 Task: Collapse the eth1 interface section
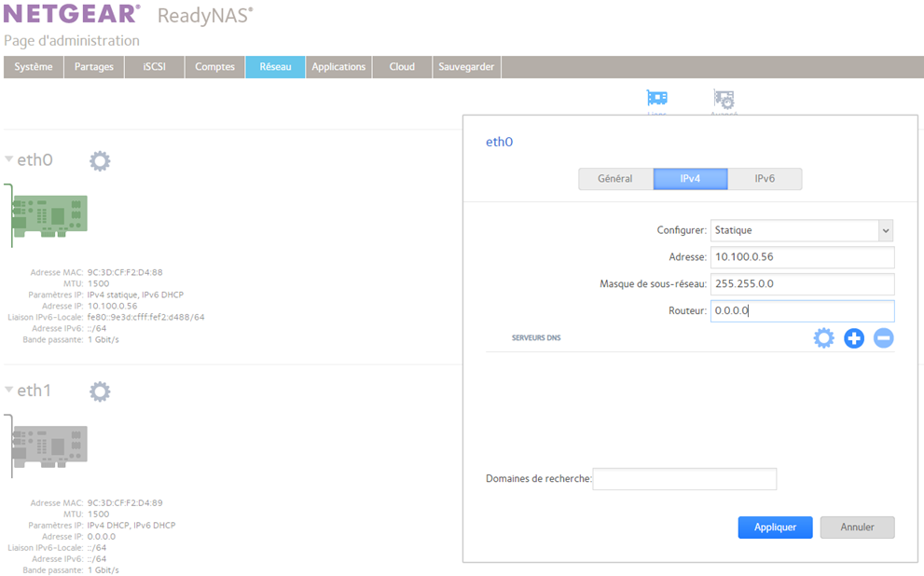point(9,390)
